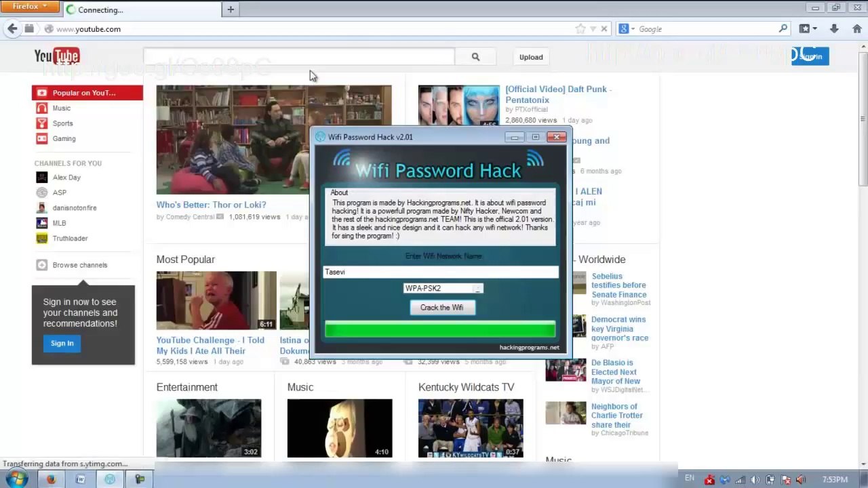868x488 pixels.
Task: Open the Google search engine dropdown
Action: [627, 29]
